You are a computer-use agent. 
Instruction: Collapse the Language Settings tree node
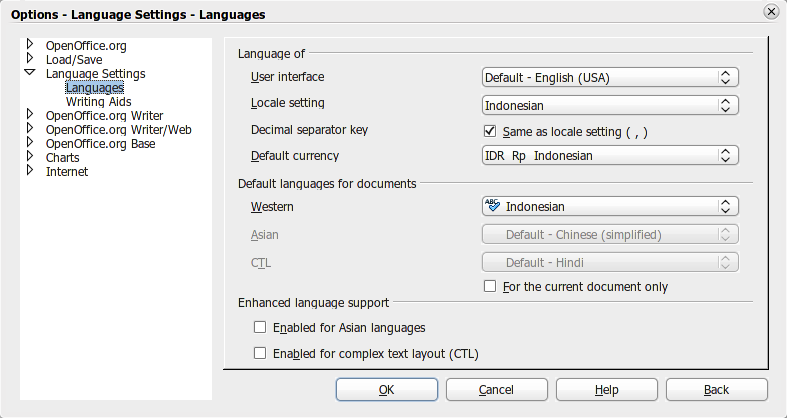(x=30, y=73)
